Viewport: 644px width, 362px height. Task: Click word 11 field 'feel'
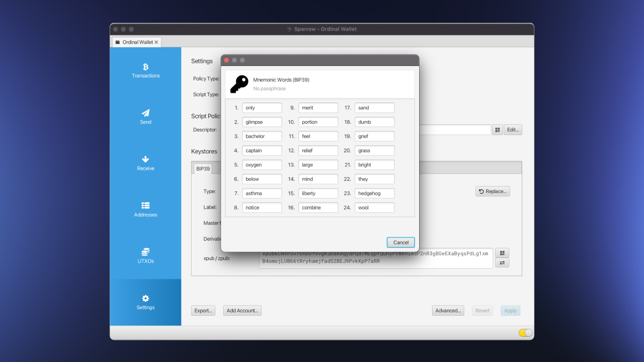pos(318,136)
